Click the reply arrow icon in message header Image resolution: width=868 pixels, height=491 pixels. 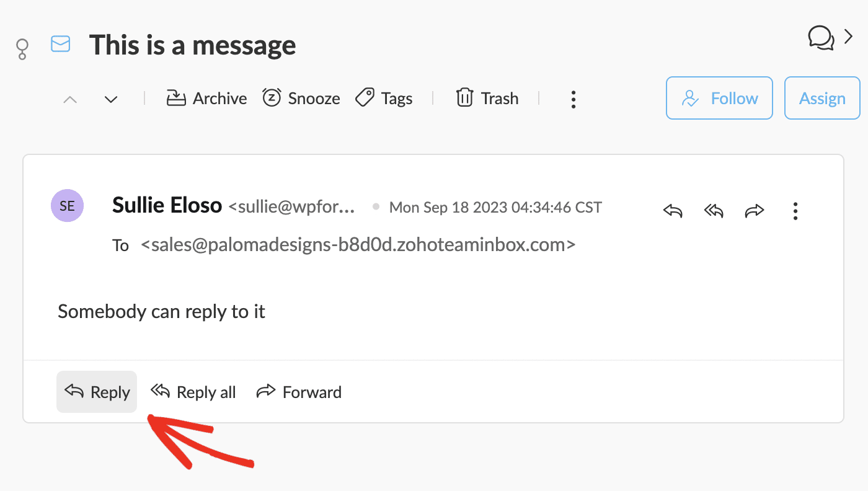pyautogui.click(x=672, y=211)
